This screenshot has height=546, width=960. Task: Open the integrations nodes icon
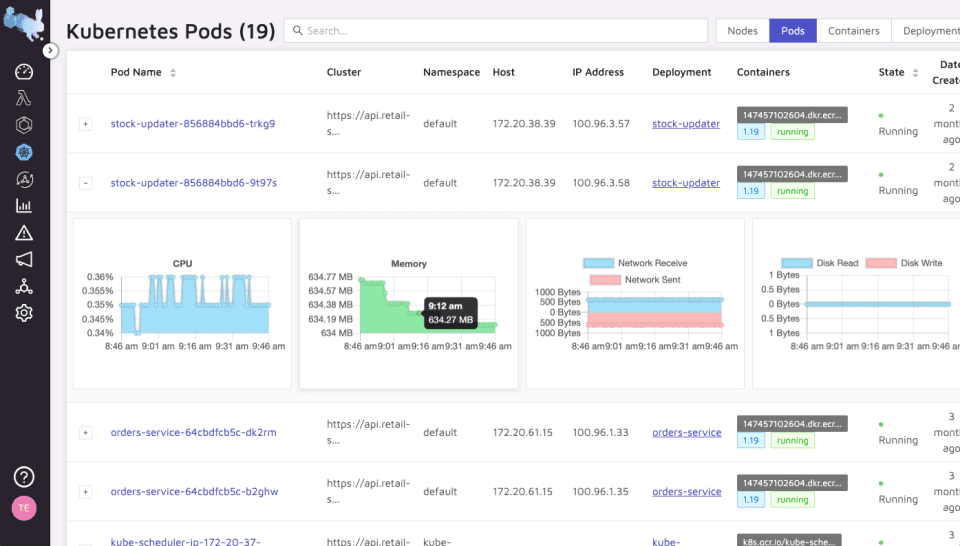tap(24, 286)
